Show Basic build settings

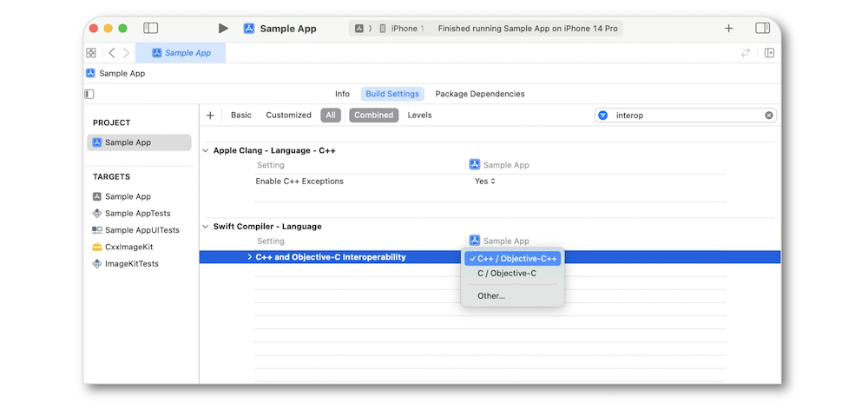coord(240,116)
